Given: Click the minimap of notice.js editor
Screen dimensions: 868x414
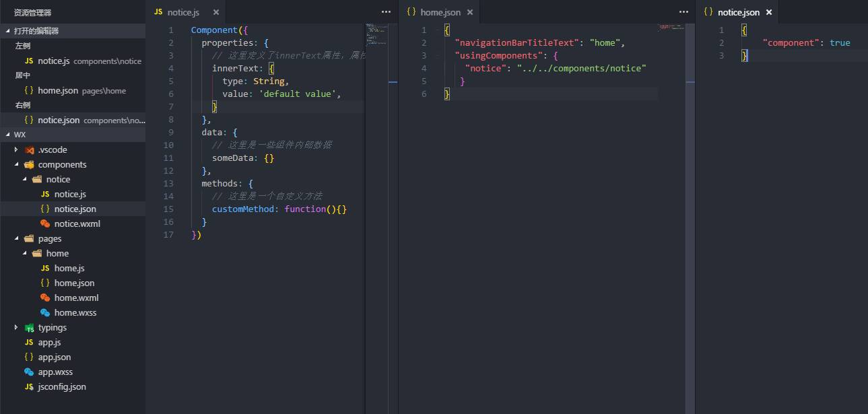Looking at the screenshot, I should (377, 34).
